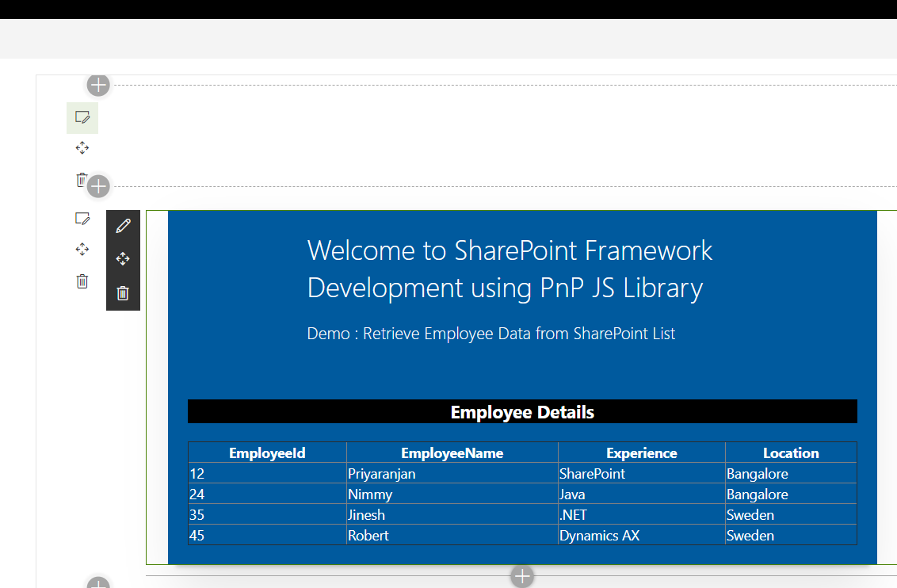The width and height of the screenshot is (897, 588).
Task: Click move web part icon in the dark toolbar
Action: [123, 259]
